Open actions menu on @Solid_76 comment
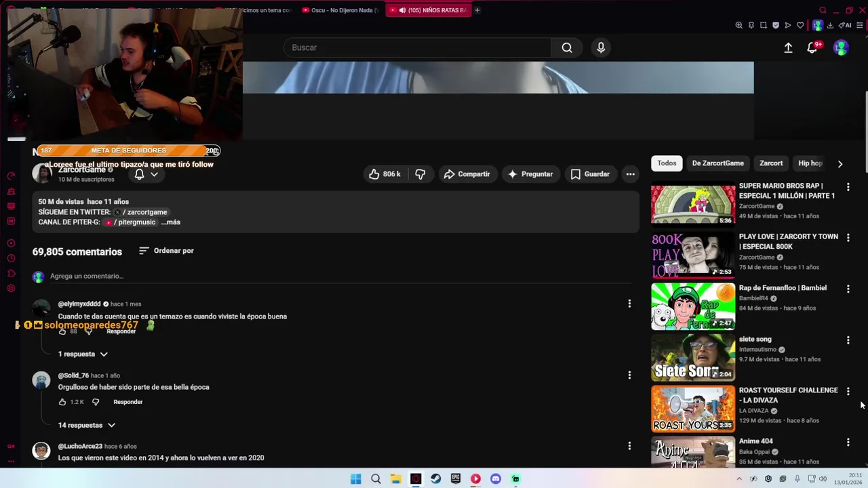The height and width of the screenshot is (488, 868). (629, 375)
